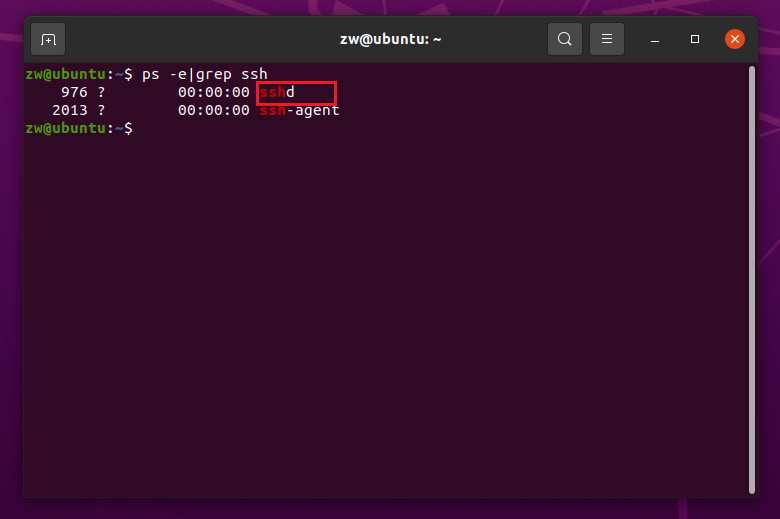The image size is (780, 519).
Task: Close the terminal window
Action: (734, 39)
